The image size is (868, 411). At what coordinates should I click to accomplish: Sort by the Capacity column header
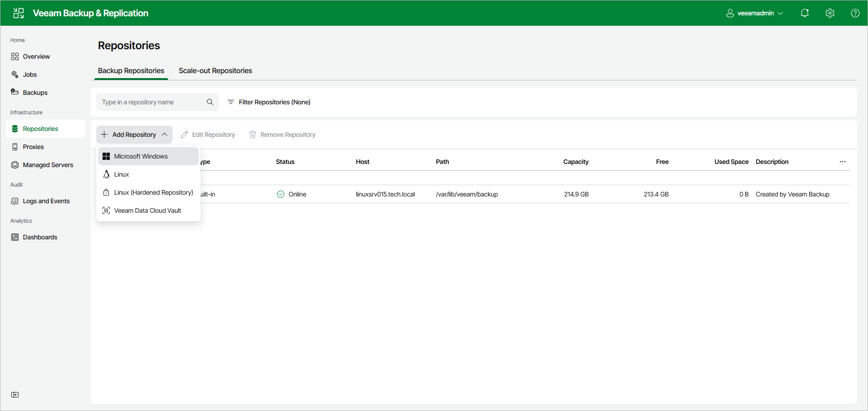[576, 162]
